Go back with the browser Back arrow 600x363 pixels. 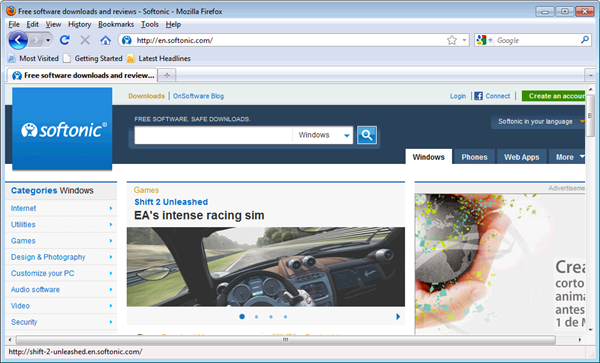coord(18,40)
